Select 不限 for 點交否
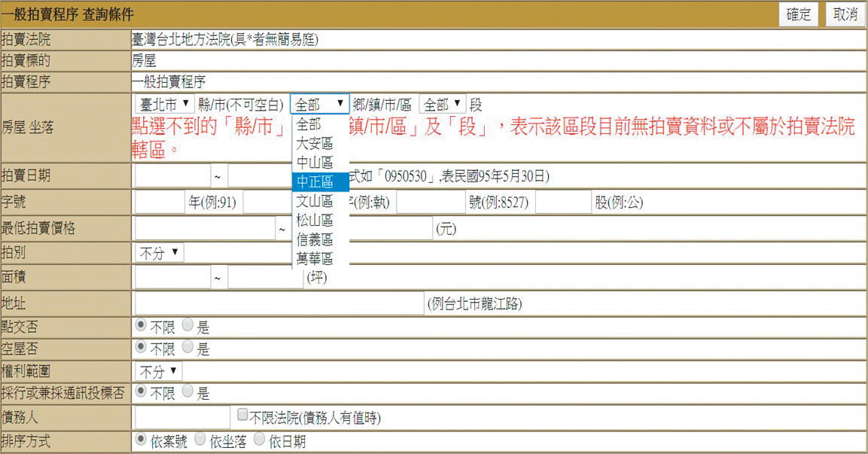 tap(141, 325)
